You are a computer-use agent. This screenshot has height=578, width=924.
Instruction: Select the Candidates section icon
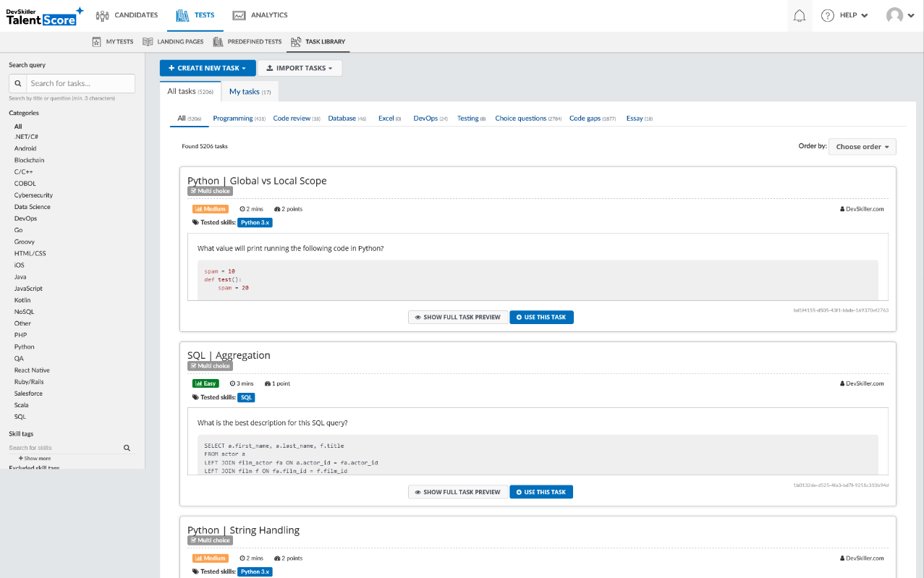pyautogui.click(x=103, y=14)
